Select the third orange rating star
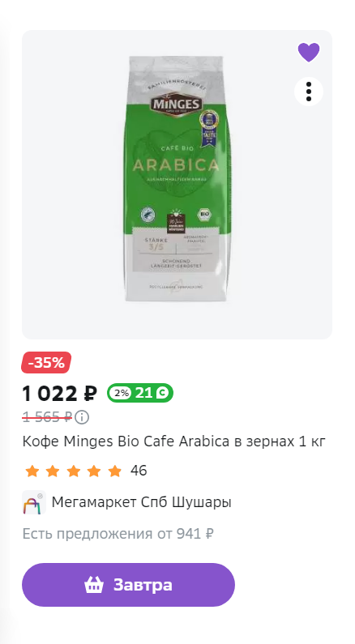This screenshot has width=355, height=644. (73, 471)
